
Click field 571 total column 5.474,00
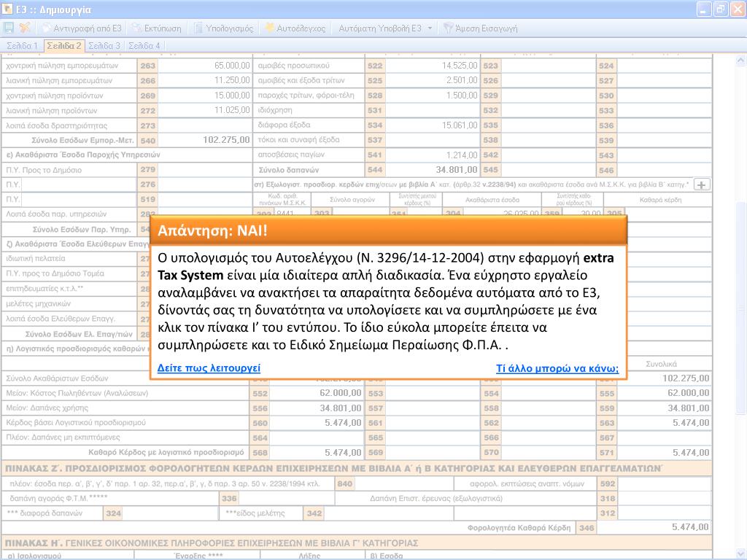tap(664, 452)
